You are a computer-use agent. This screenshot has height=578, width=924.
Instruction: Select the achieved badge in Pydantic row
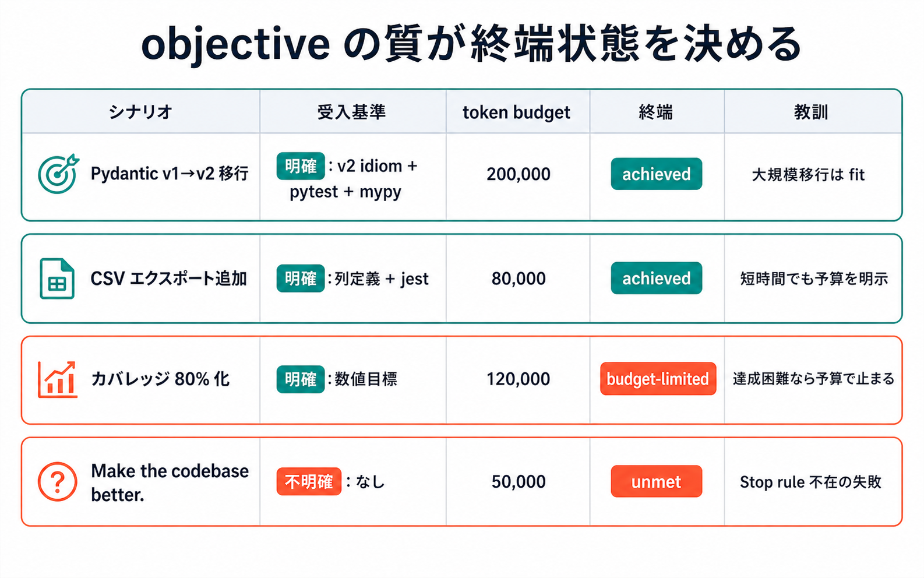(656, 174)
